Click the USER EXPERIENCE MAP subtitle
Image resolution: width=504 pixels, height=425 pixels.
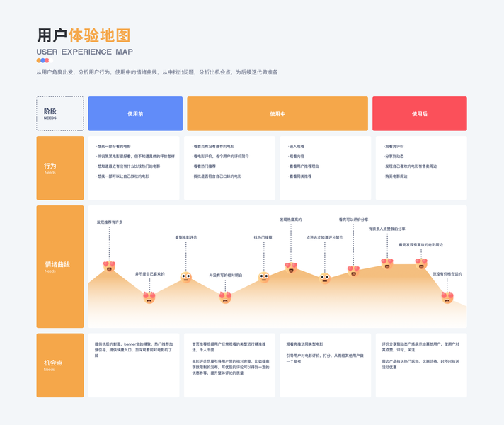(84, 52)
